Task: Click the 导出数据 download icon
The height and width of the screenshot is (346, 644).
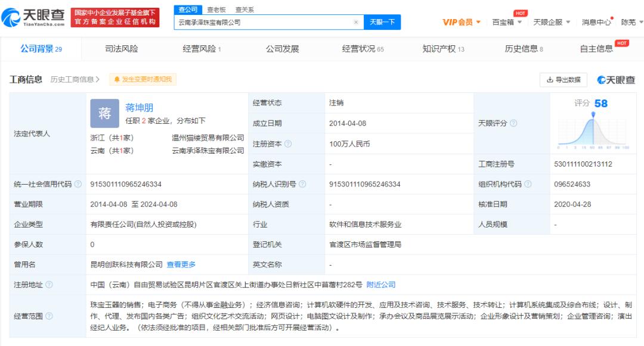Action: [x=551, y=79]
